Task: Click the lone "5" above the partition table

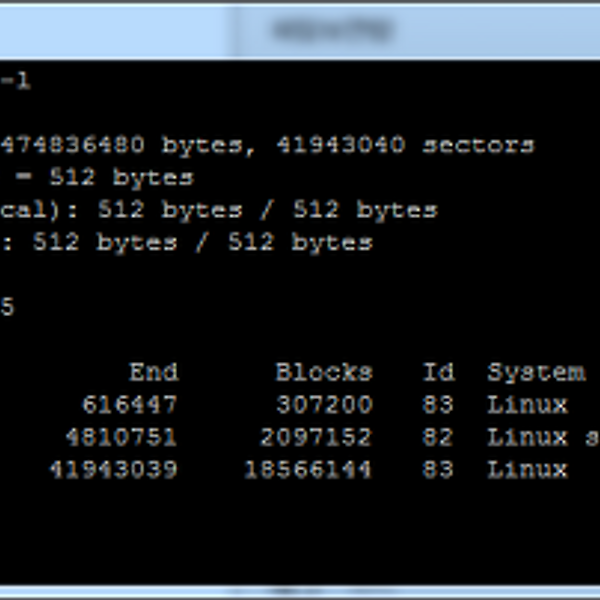Action: pyautogui.click(x=7, y=308)
